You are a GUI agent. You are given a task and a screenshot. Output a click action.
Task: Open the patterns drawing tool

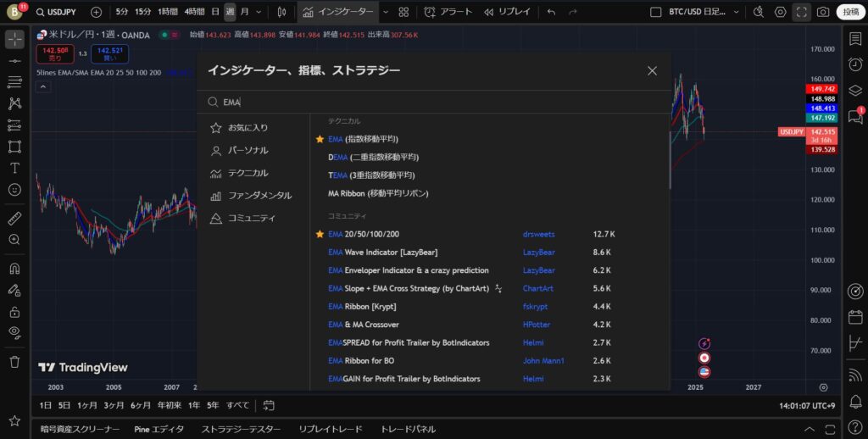(x=15, y=103)
